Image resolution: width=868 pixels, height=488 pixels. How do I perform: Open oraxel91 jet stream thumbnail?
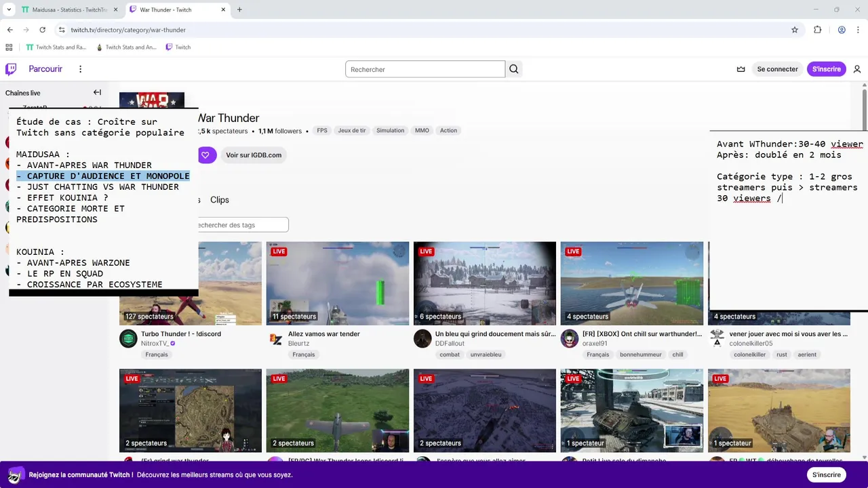[632, 283]
